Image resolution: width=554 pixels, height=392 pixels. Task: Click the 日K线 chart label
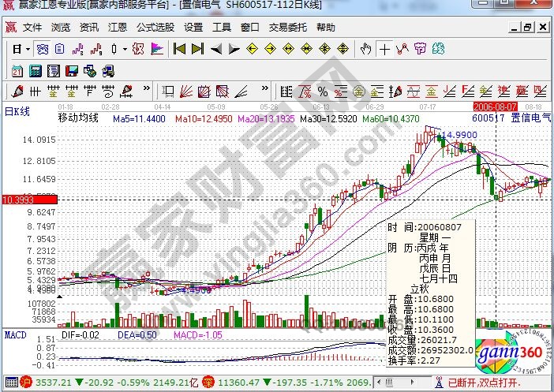pyautogui.click(x=17, y=111)
